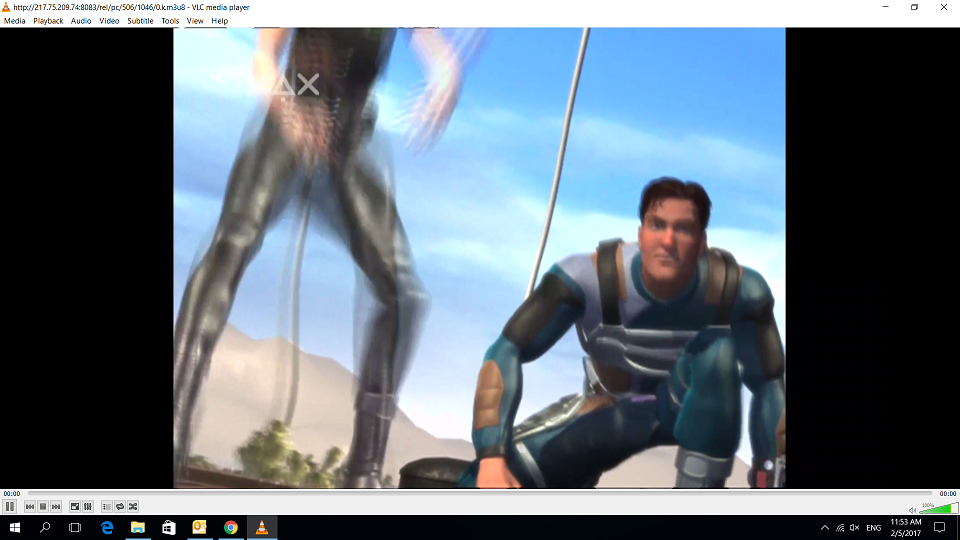Pause playback with the pause button
Screen dimensions: 960x540
10,506
